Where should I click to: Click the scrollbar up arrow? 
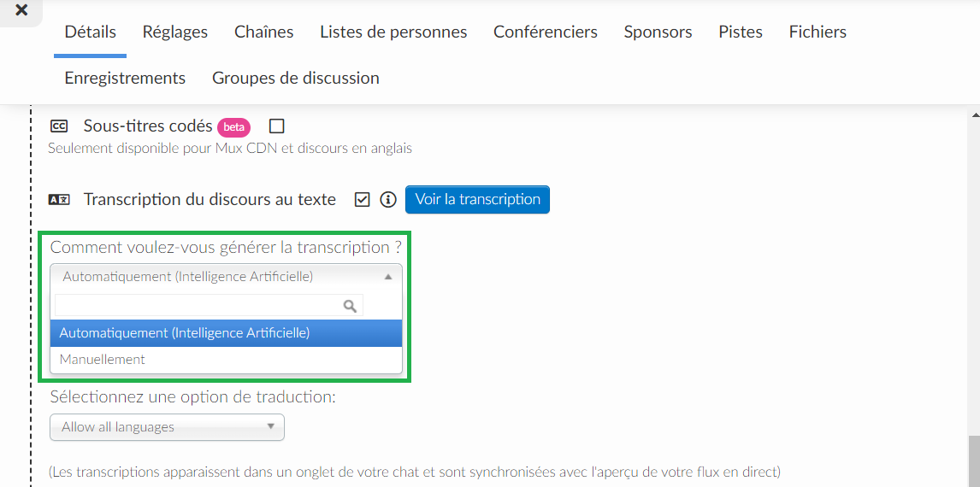pyautogui.click(x=974, y=114)
